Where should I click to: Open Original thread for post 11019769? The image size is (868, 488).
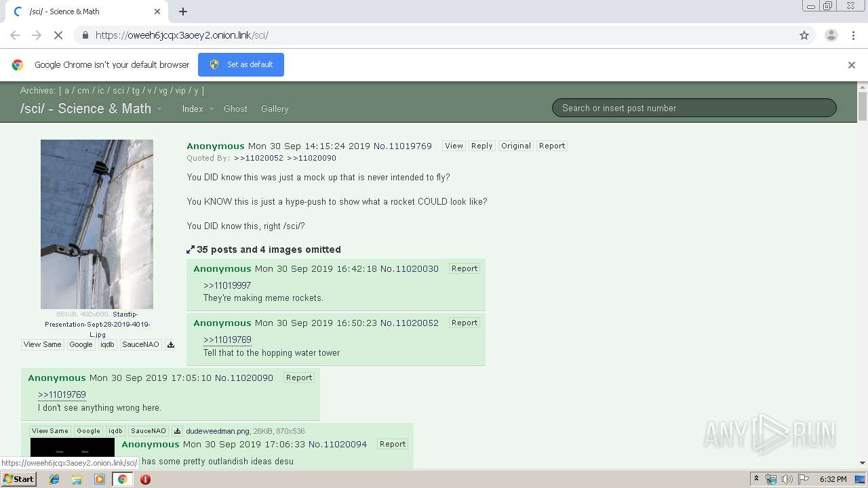[x=515, y=146]
